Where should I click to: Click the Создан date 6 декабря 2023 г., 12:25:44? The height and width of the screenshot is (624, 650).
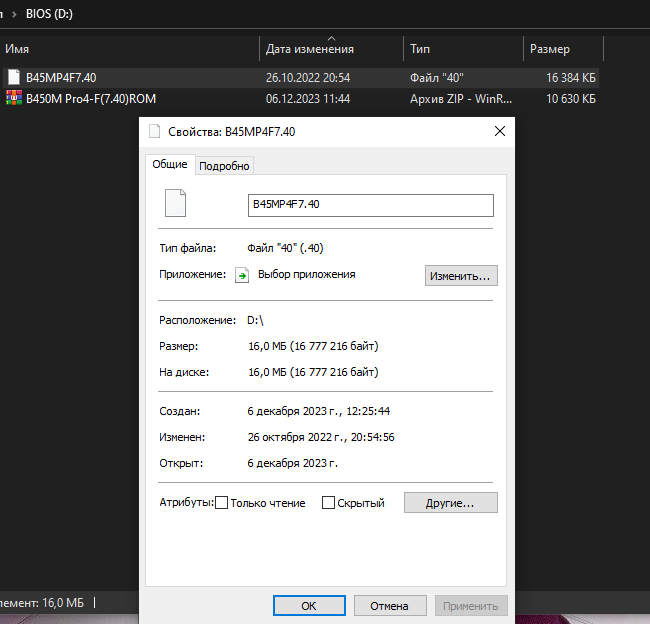coord(319,411)
